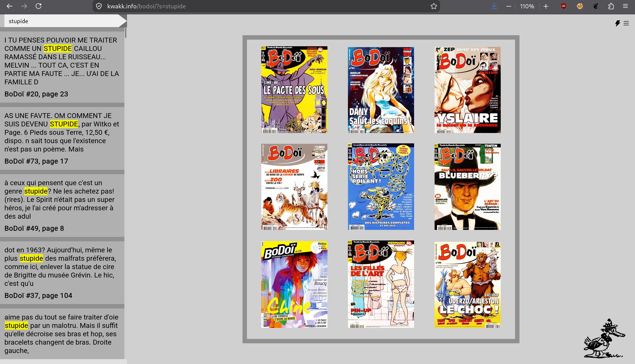Screen dimensions: 635x364
Task: Open search result BoDoï #73, page 17
Action: coord(62,139)
